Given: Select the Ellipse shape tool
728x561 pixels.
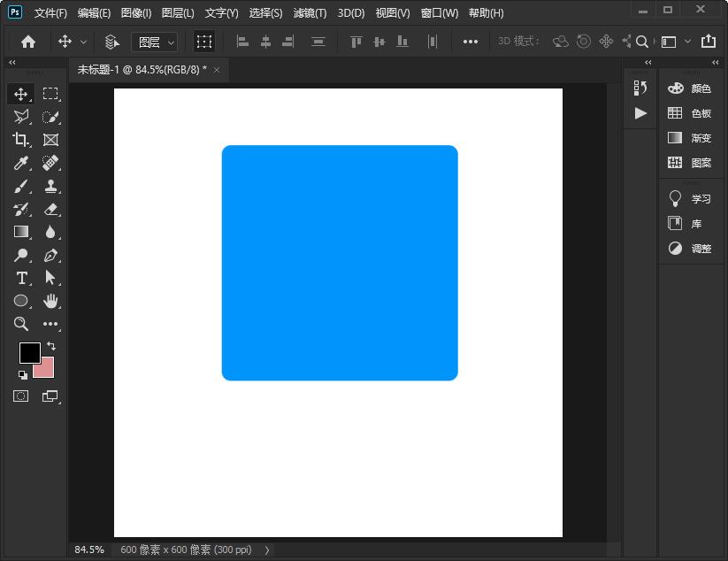Looking at the screenshot, I should 20,301.
